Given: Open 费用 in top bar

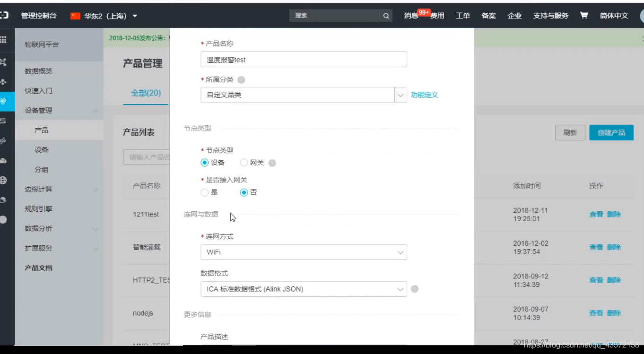Looking at the screenshot, I should pos(437,16).
